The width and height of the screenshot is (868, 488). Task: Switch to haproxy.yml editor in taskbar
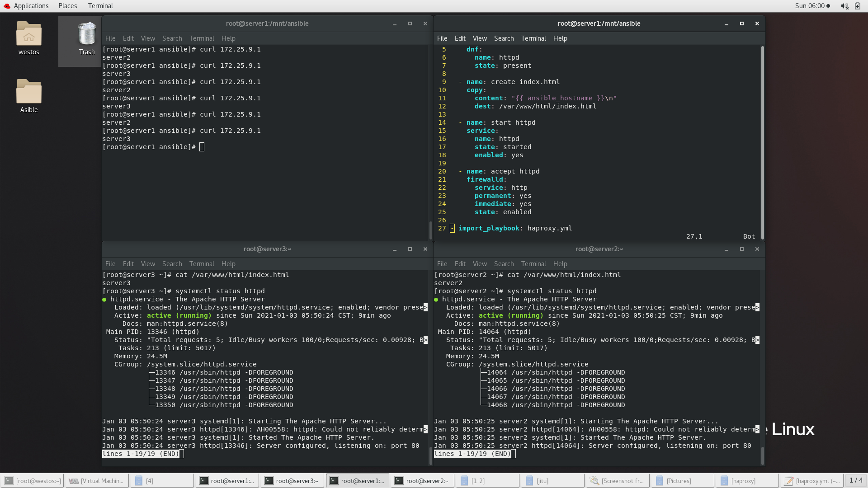point(812,481)
